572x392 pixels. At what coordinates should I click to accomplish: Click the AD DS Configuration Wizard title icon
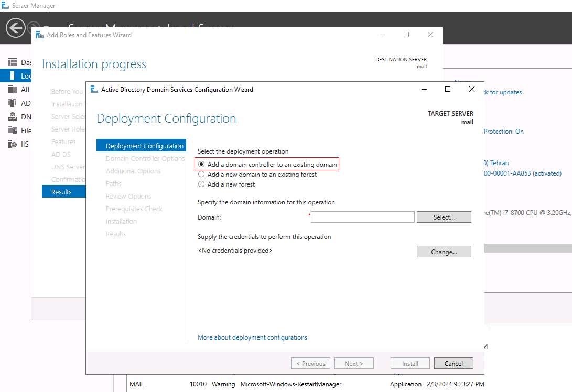[x=94, y=89]
